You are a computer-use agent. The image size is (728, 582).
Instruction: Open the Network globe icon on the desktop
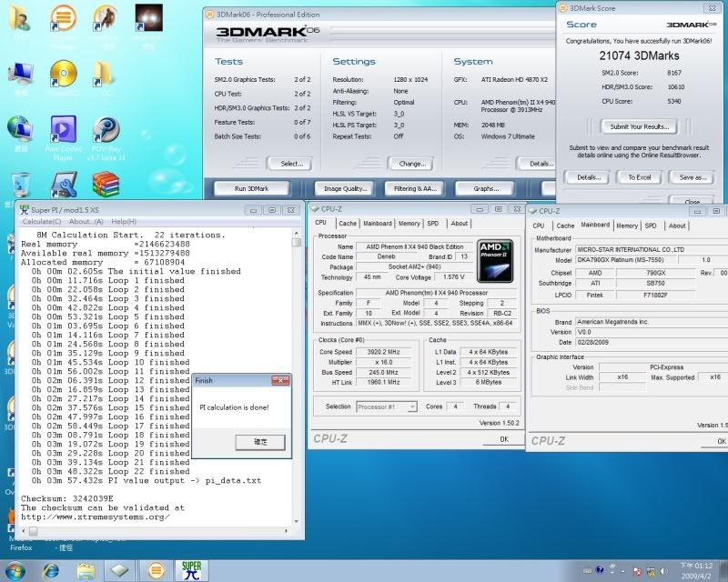click(19, 128)
